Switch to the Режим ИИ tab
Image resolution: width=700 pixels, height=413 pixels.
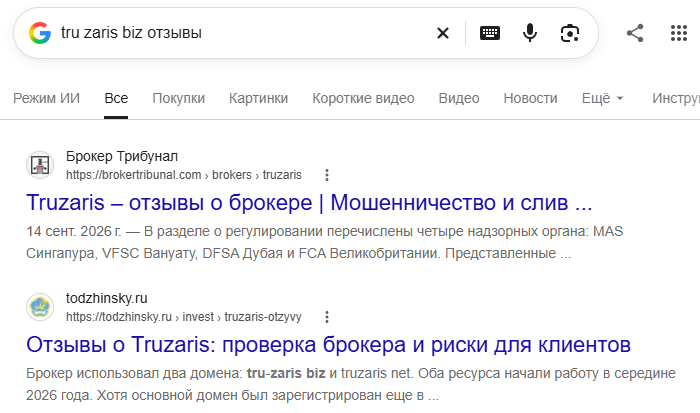coord(46,98)
